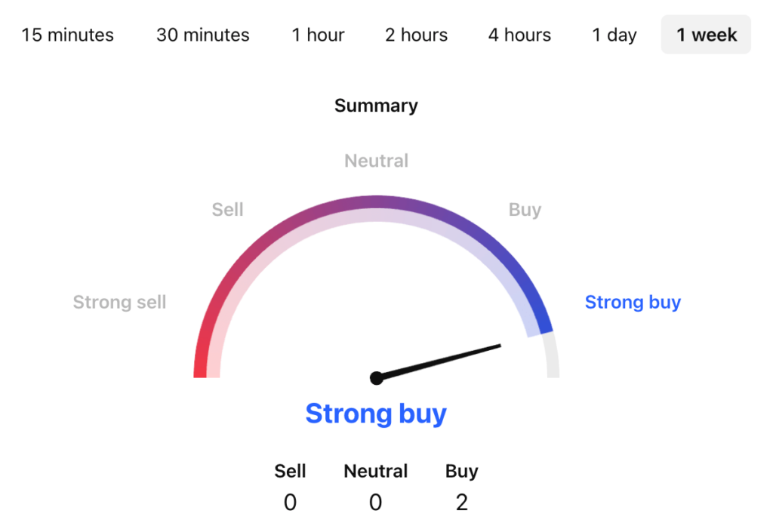
Task: Click the Neutral counter showing 0
Action: pos(375,502)
